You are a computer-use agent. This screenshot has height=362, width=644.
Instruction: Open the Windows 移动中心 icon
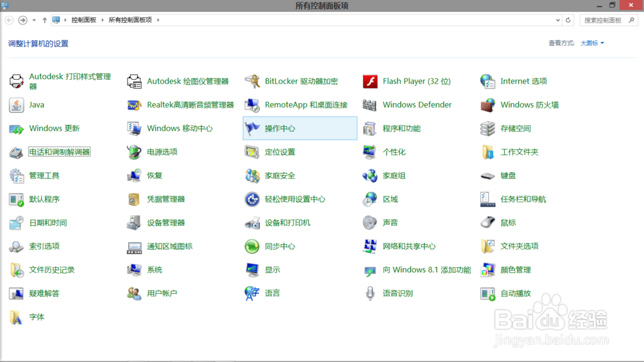click(135, 129)
